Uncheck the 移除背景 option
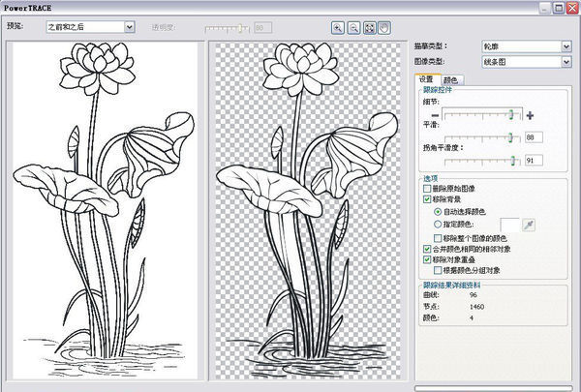This screenshot has width=581, height=392. click(x=428, y=198)
